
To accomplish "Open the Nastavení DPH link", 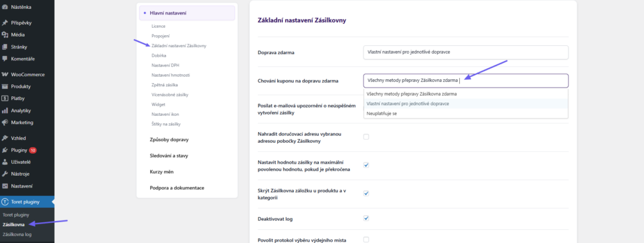I will tap(165, 65).
